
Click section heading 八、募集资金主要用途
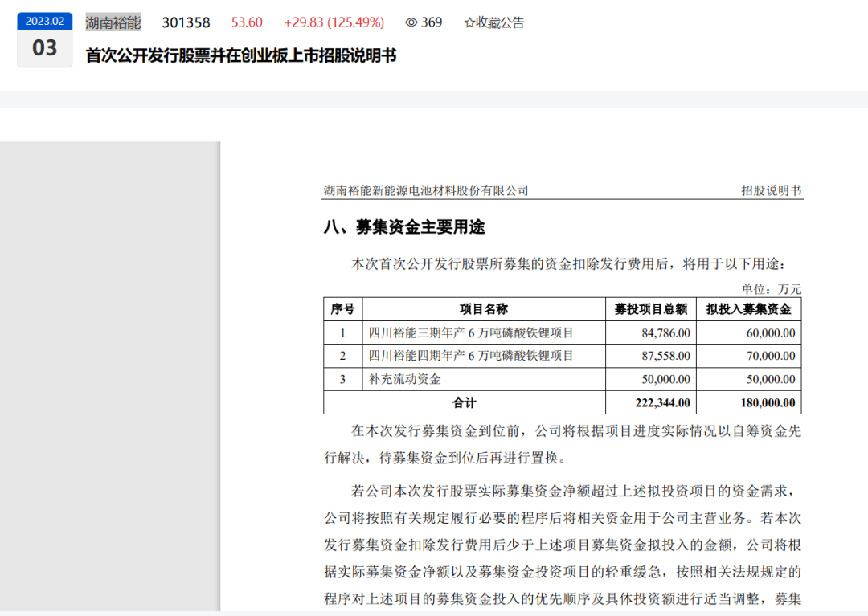404,226
